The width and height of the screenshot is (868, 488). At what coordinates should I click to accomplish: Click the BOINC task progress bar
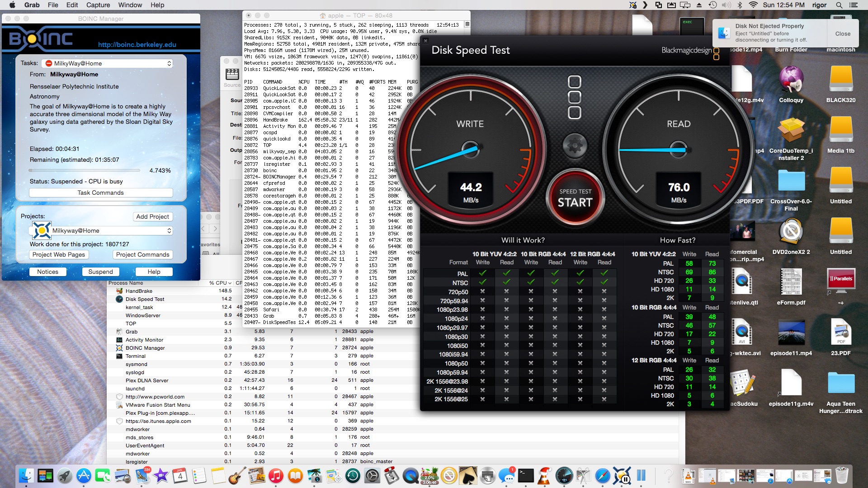(85, 170)
